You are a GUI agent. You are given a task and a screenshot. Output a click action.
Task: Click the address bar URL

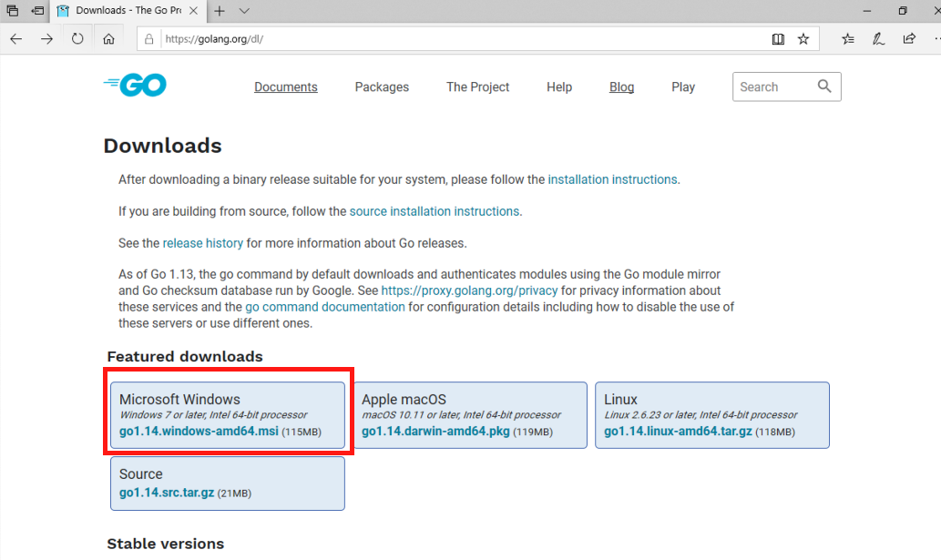pos(214,39)
